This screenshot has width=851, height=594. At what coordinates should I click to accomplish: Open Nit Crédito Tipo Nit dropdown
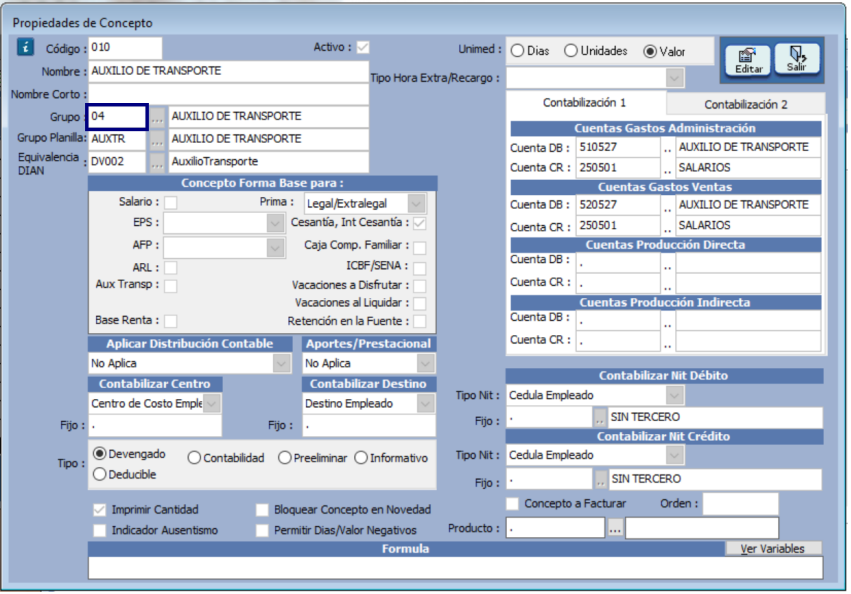674,455
